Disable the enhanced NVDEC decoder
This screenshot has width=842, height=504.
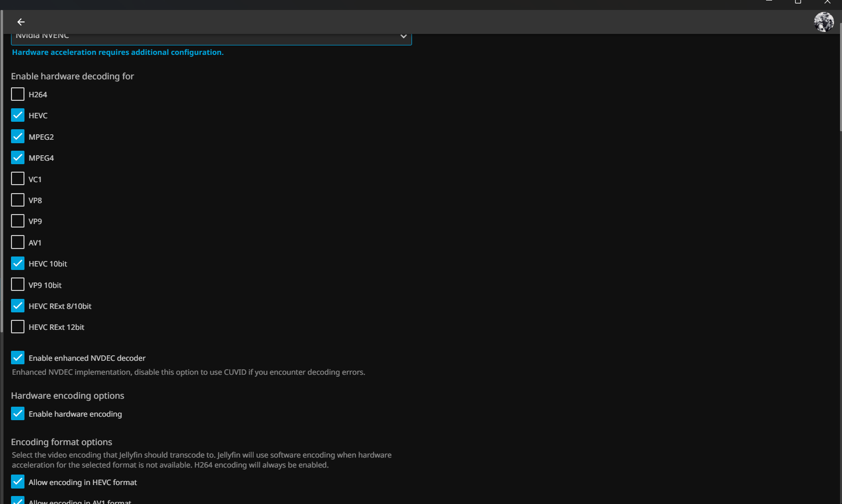click(17, 358)
